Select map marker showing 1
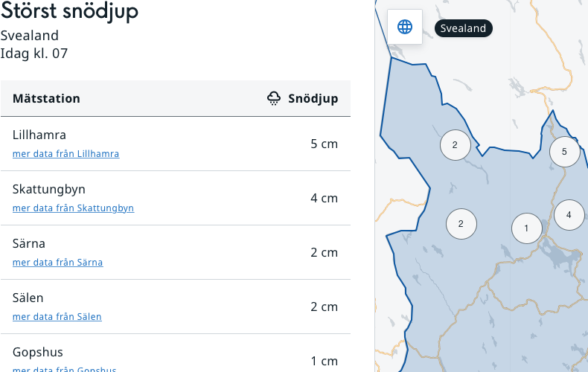 point(527,228)
